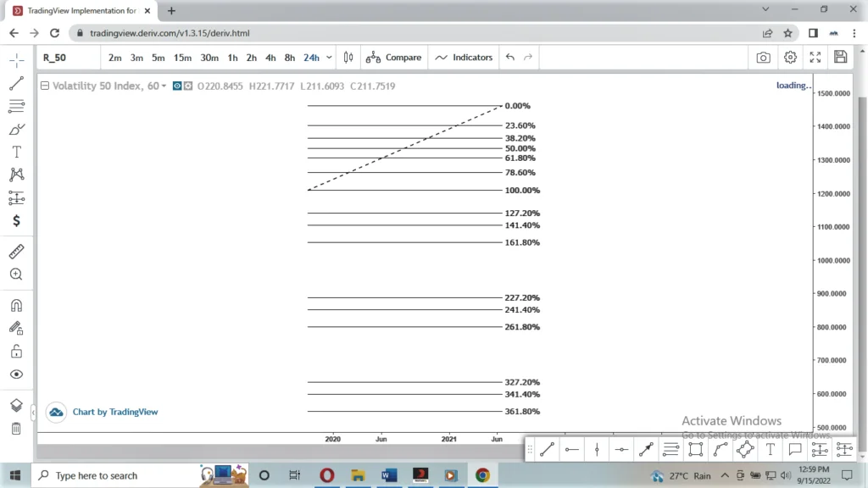Click the Windows search box
Image resolution: width=868 pixels, height=488 pixels.
pos(140,475)
